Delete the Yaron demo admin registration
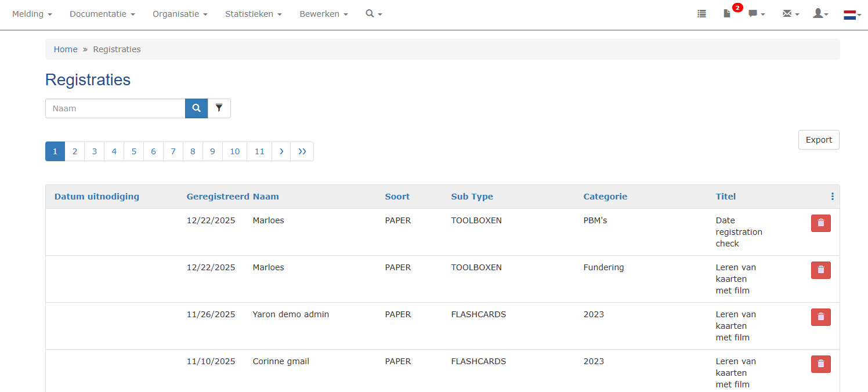Image resolution: width=868 pixels, height=392 pixels. tap(820, 317)
